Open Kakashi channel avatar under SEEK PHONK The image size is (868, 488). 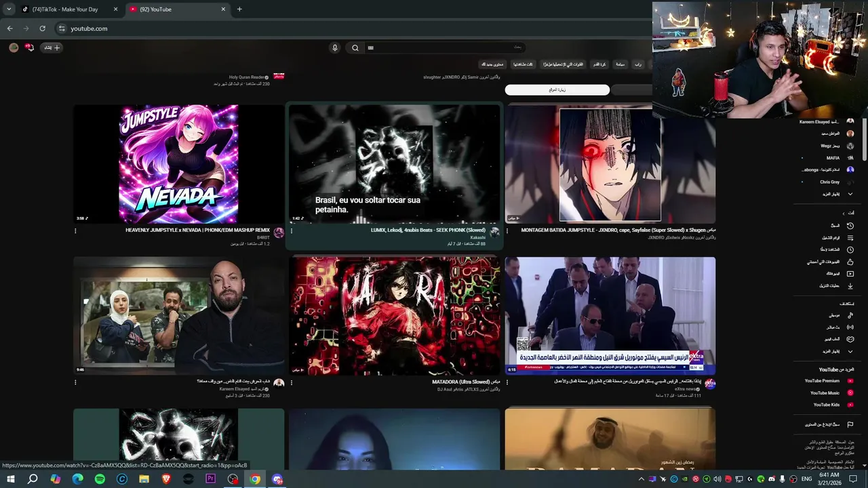pyautogui.click(x=495, y=232)
